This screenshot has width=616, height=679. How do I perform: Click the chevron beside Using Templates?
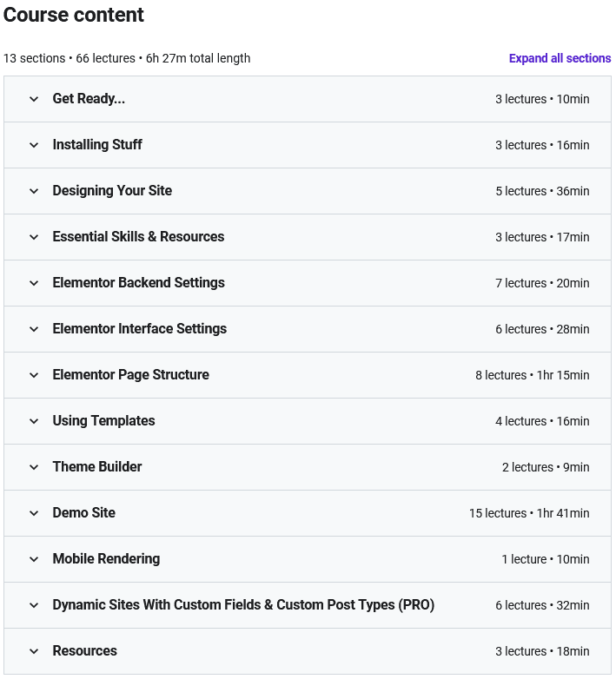[34, 421]
